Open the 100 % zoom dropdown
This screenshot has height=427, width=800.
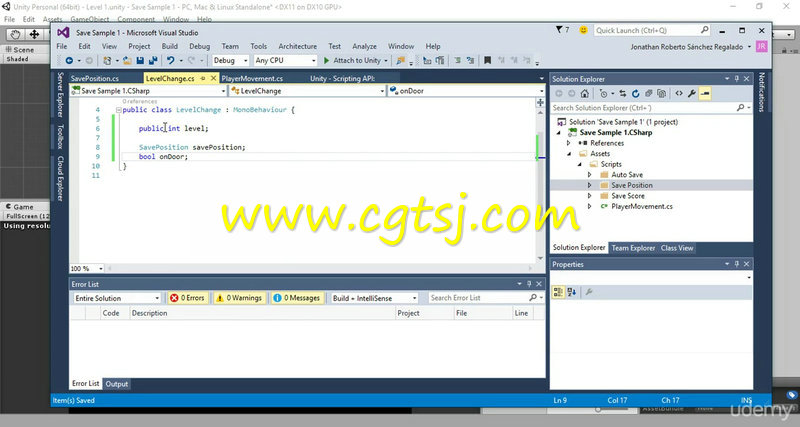[101, 268]
